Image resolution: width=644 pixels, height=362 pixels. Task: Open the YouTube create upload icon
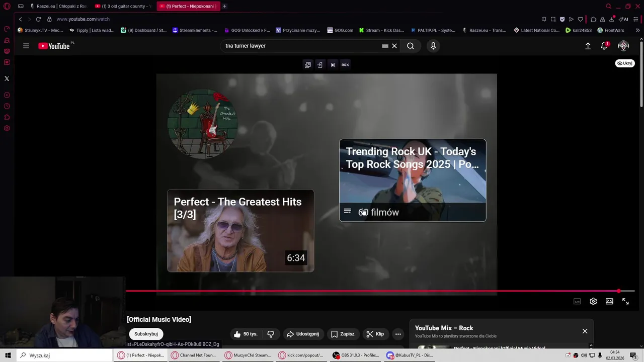(x=588, y=46)
